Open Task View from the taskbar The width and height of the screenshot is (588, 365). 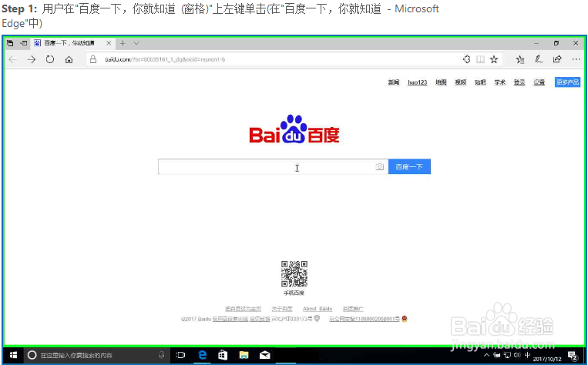point(181,355)
